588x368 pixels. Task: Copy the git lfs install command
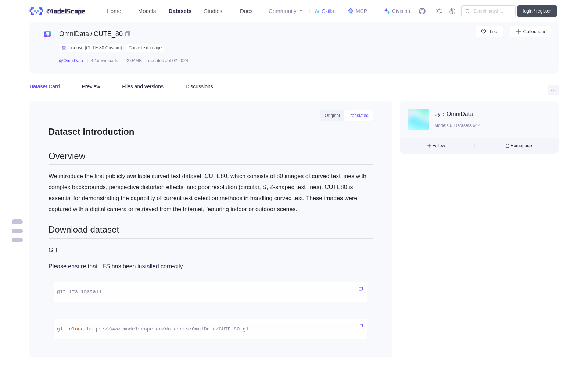(361, 289)
